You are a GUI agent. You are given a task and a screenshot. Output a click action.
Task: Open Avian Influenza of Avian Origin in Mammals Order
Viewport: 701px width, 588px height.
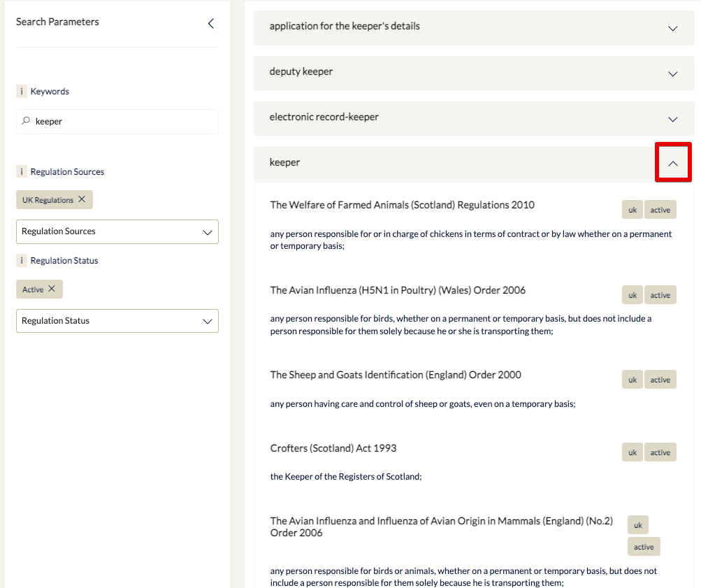441,526
